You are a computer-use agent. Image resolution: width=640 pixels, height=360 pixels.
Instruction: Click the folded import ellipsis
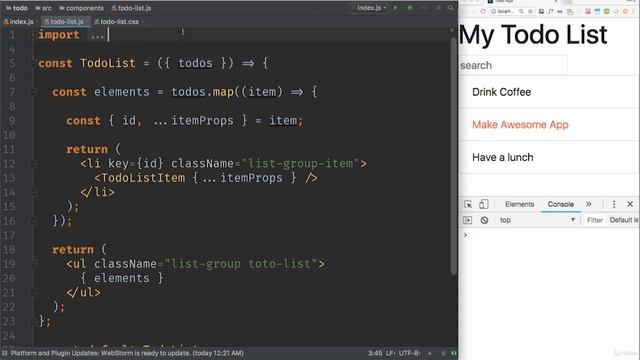click(97, 36)
